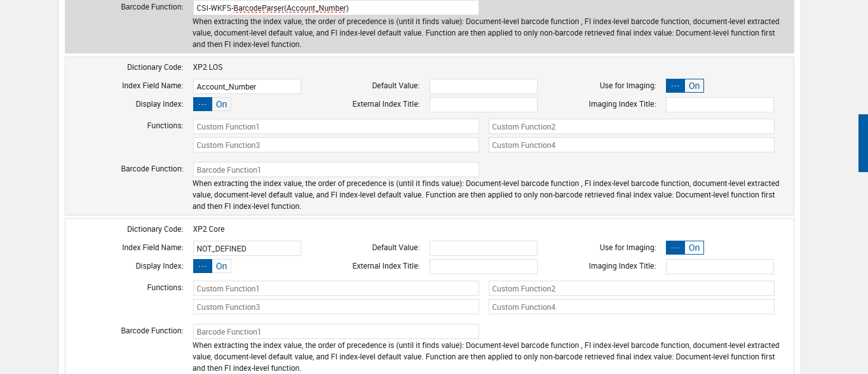Toggle Display Index for XP2 LOS
868x374 pixels.
click(x=212, y=105)
